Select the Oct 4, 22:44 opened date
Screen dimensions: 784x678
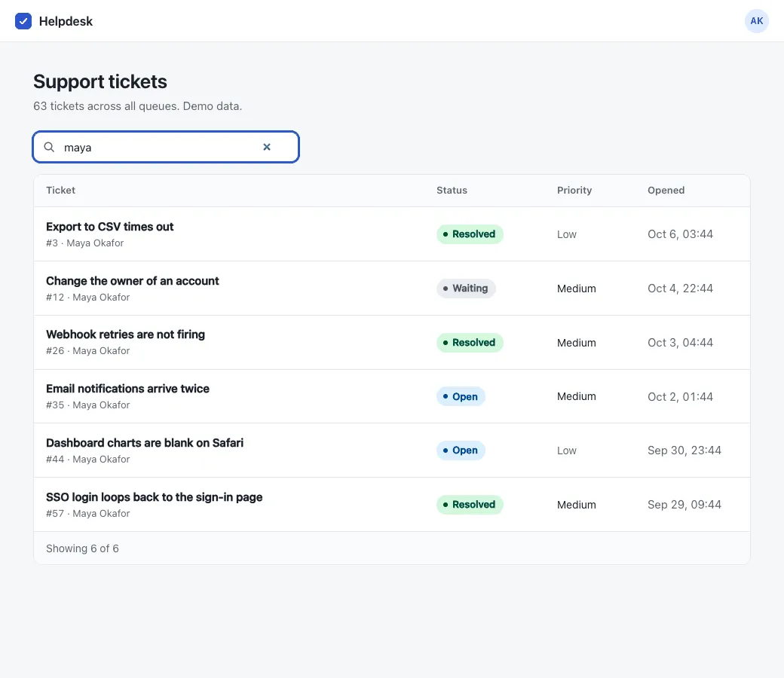pyautogui.click(x=680, y=289)
